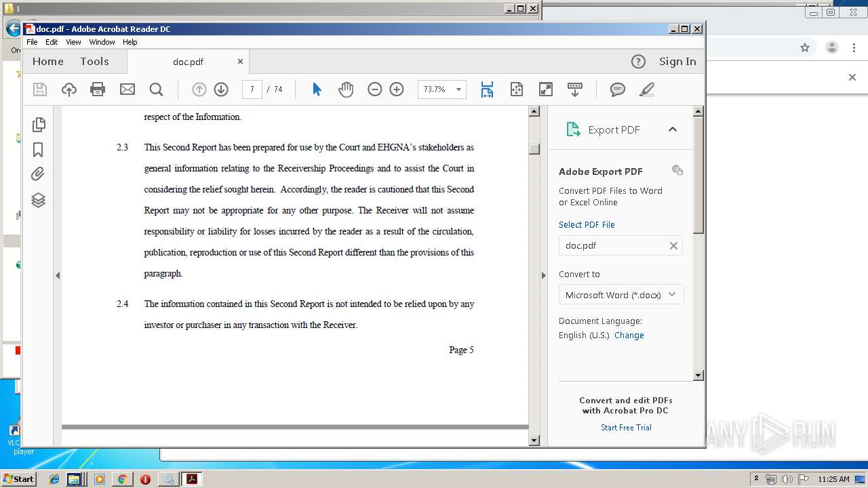Viewport: 868px width, 488px height.
Task: Click Change document language link
Action: (x=629, y=335)
